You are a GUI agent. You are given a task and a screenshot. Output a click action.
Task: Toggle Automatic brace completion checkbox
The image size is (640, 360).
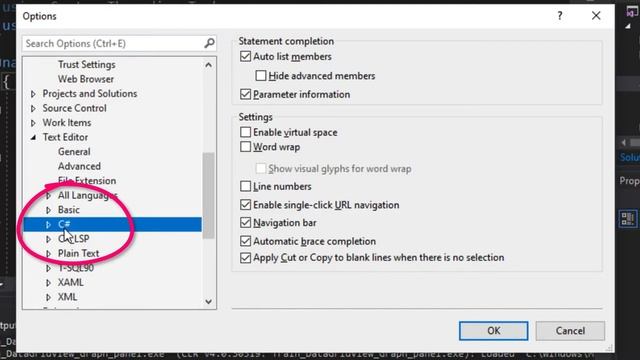245,241
